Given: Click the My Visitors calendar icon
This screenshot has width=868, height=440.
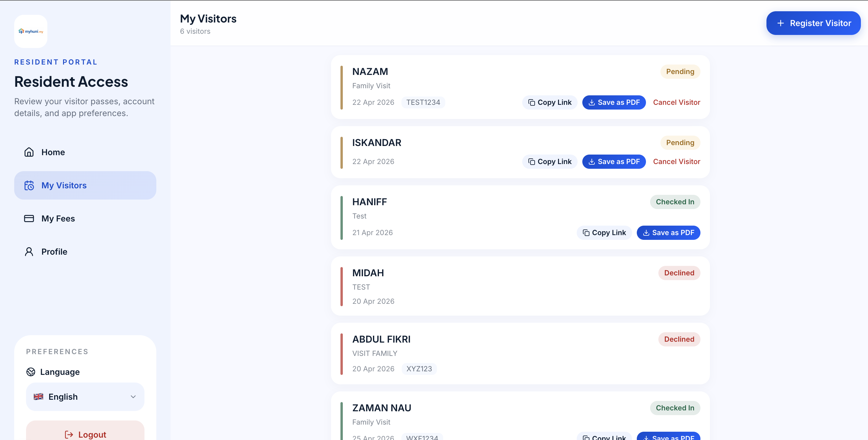Looking at the screenshot, I should pos(29,185).
